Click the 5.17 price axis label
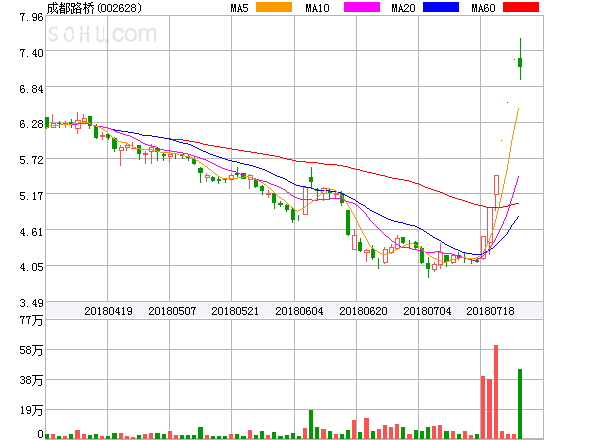The height and width of the screenshot is (440, 600). click(31, 196)
